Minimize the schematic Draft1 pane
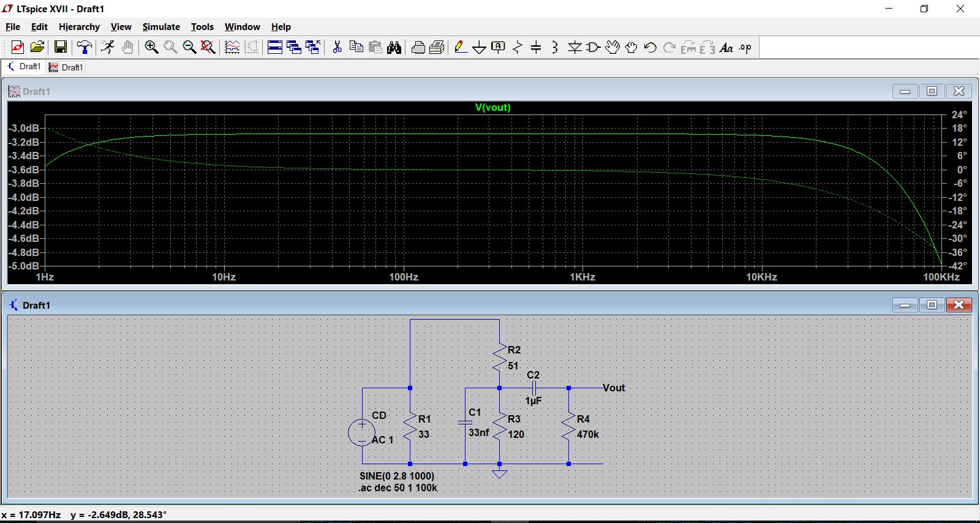Screen dimensions: 980x523 (905, 305)
